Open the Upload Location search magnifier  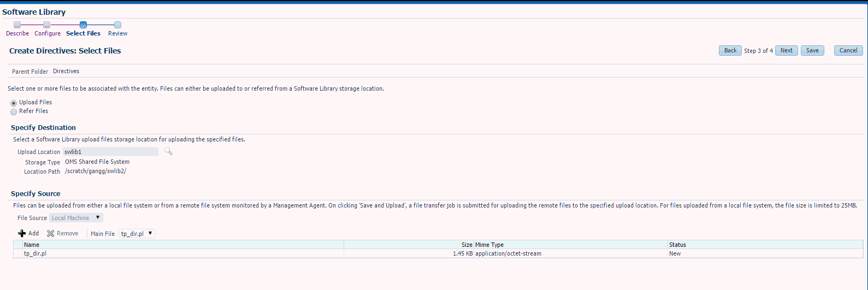coord(168,151)
